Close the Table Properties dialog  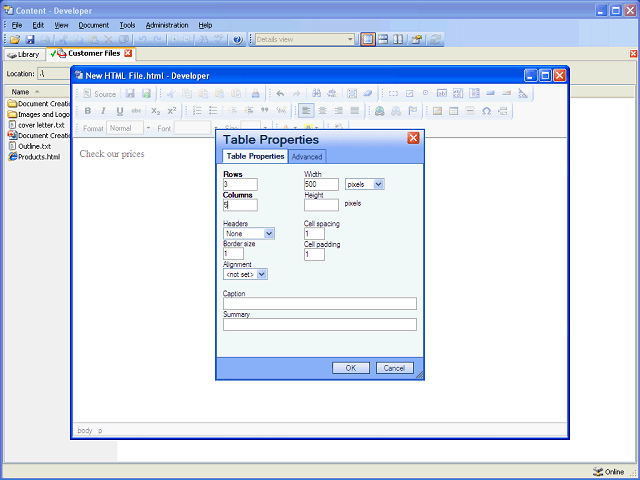pos(413,138)
